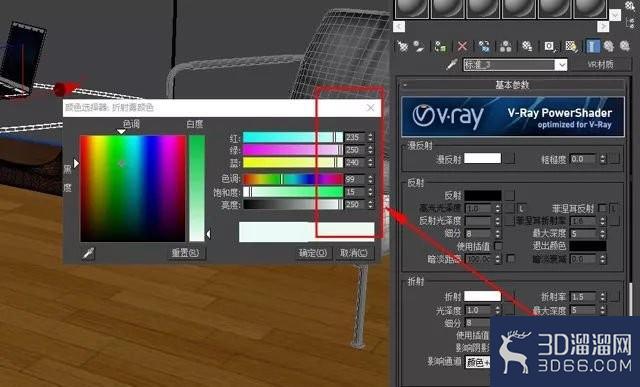Click eyedropper in color selector dialog
The height and width of the screenshot is (387, 640).
(x=89, y=253)
